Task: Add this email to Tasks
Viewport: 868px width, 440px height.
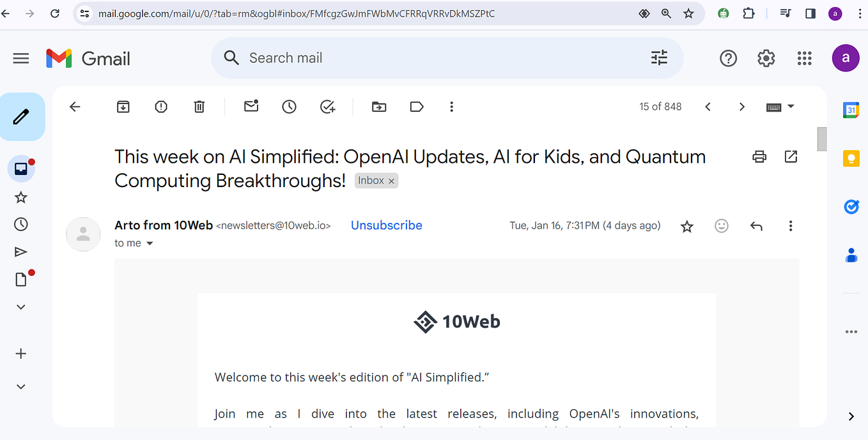Action: click(327, 106)
